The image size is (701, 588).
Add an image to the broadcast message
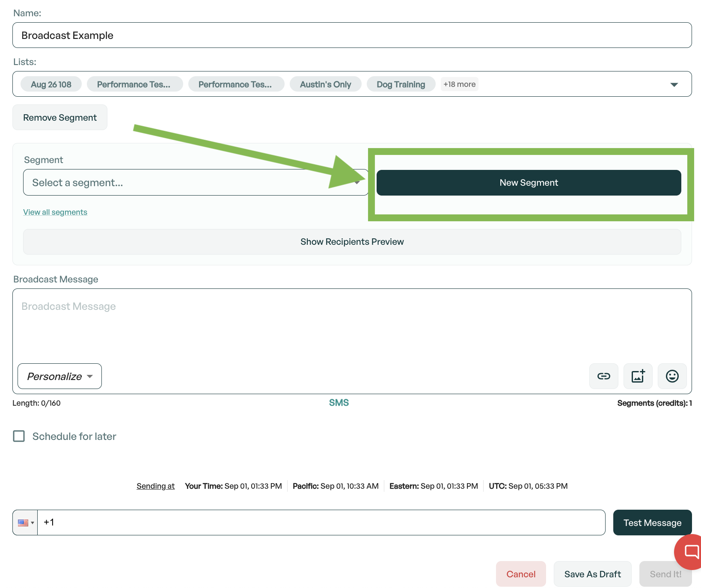tap(638, 376)
